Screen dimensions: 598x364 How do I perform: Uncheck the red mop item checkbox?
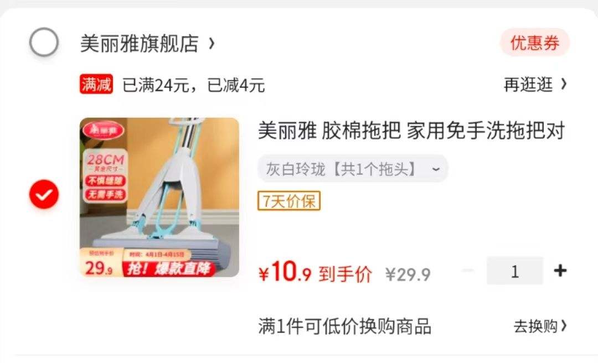point(44,194)
